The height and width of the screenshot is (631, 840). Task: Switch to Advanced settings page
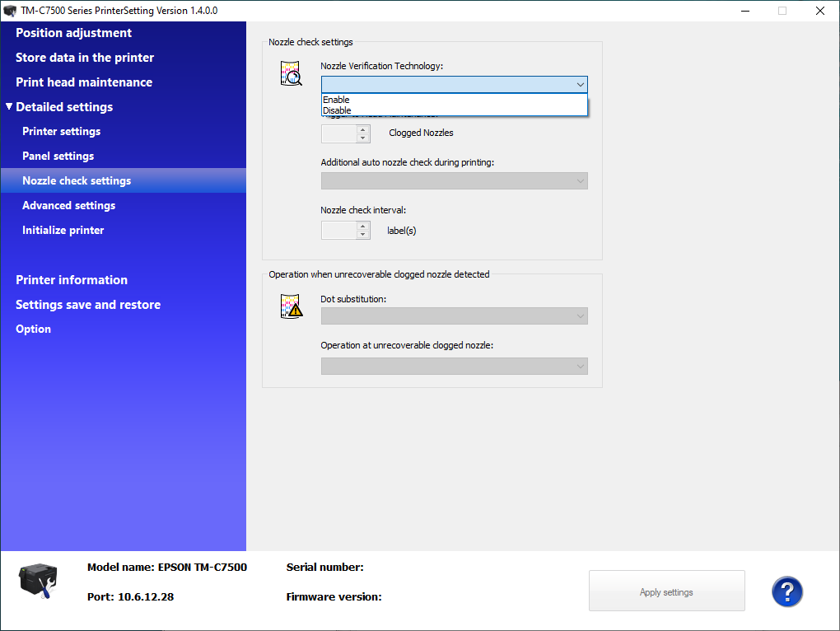[x=69, y=206]
